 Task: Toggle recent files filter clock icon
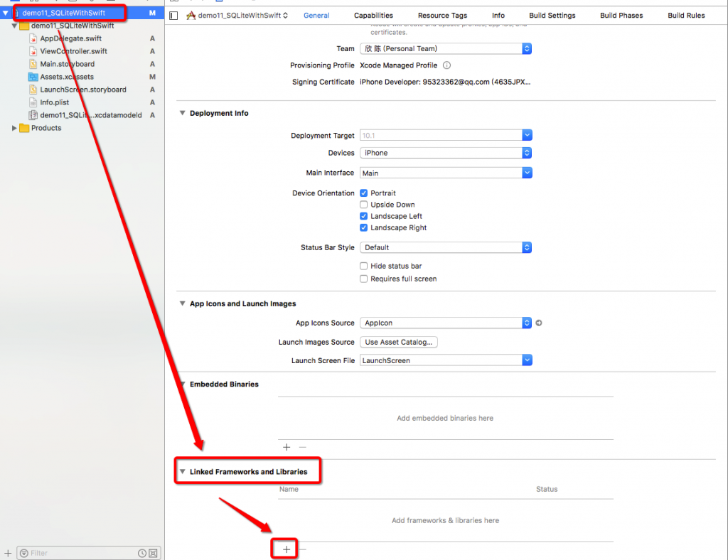(x=142, y=553)
